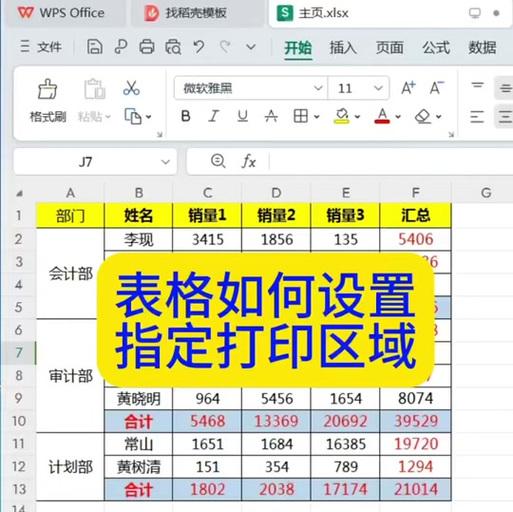
Task: Click the Save icon in quick toolbar
Action: [x=95, y=47]
